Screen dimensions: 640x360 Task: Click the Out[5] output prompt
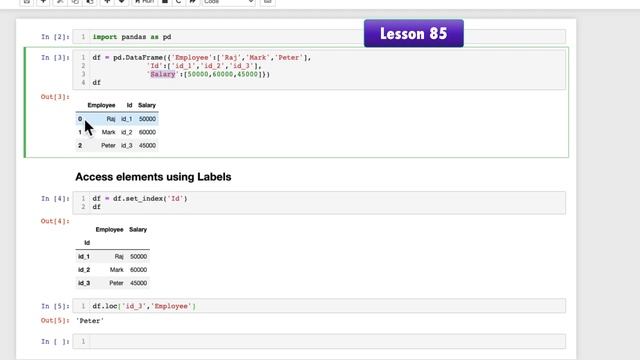[55, 320]
